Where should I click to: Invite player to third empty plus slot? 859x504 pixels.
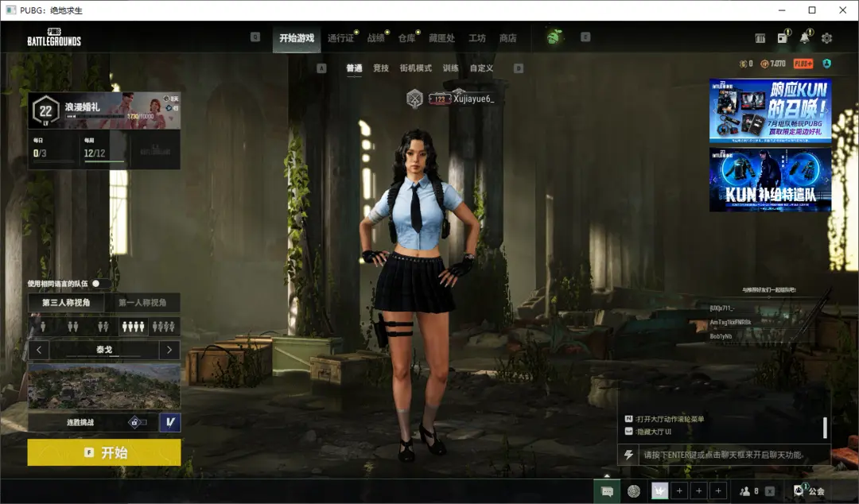tap(718, 490)
